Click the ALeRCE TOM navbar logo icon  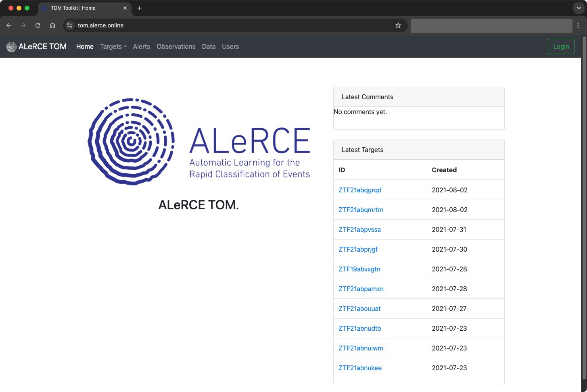[x=11, y=47]
